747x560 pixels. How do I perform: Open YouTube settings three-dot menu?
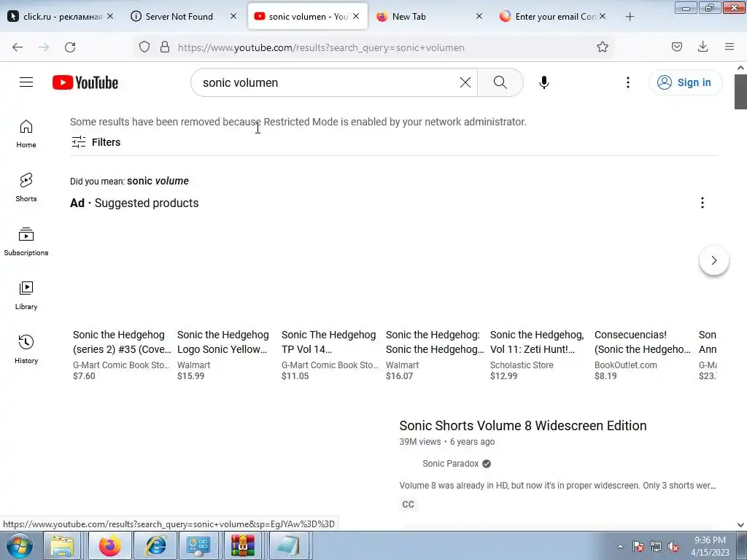[628, 82]
